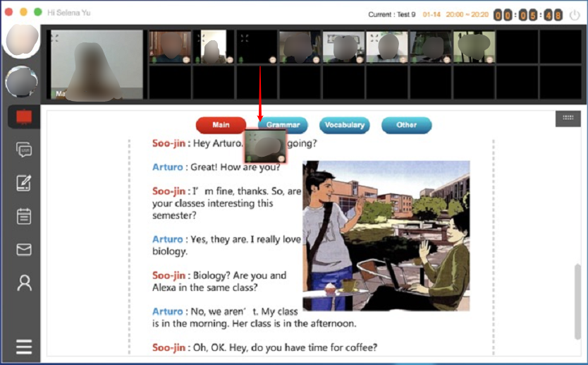Toggle microphone on the empty black student video
The height and width of the screenshot is (365, 588).
coord(240,60)
